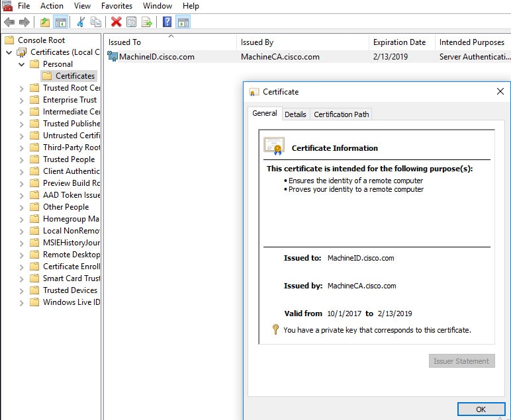Switch to the Details tab
The image size is (511, 420).
[x=295, y=114]
